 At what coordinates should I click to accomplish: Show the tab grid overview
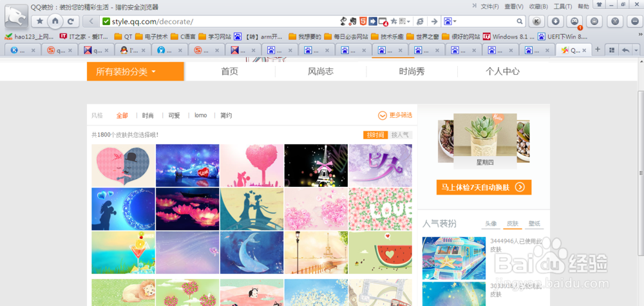click(612, 50)
